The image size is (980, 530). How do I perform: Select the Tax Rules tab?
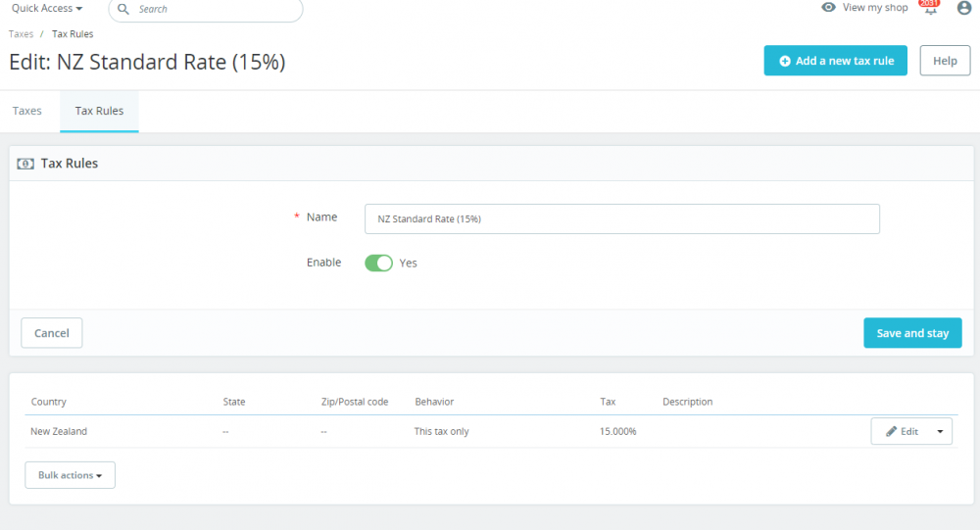pyautogui.click(x=99, y=111)
